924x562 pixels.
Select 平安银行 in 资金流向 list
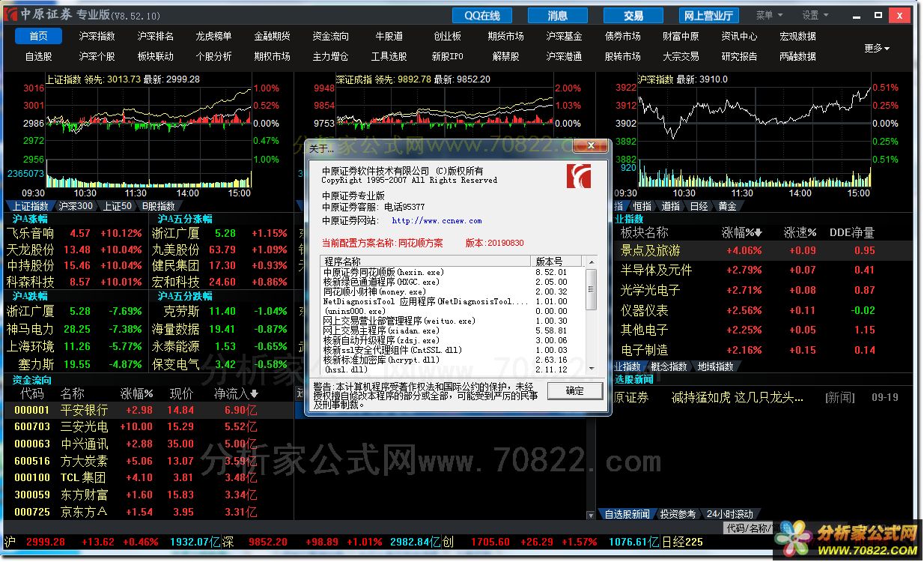click(148, 410)
